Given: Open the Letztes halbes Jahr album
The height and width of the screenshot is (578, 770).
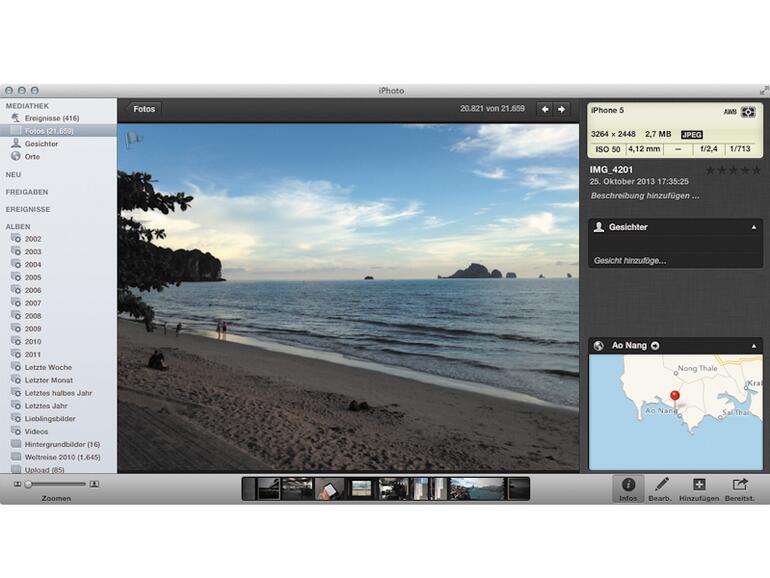Looking at the screenshot, I should [58, 393].
